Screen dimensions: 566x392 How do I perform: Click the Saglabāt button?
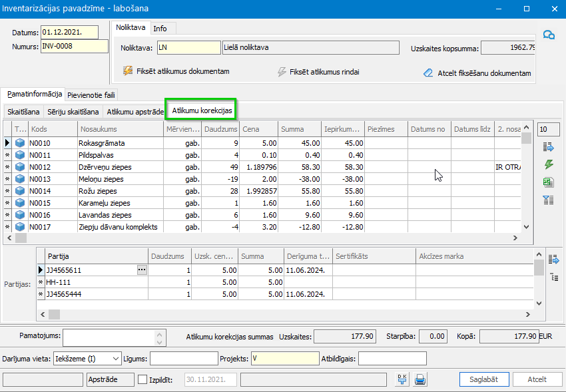coord(484,379)
